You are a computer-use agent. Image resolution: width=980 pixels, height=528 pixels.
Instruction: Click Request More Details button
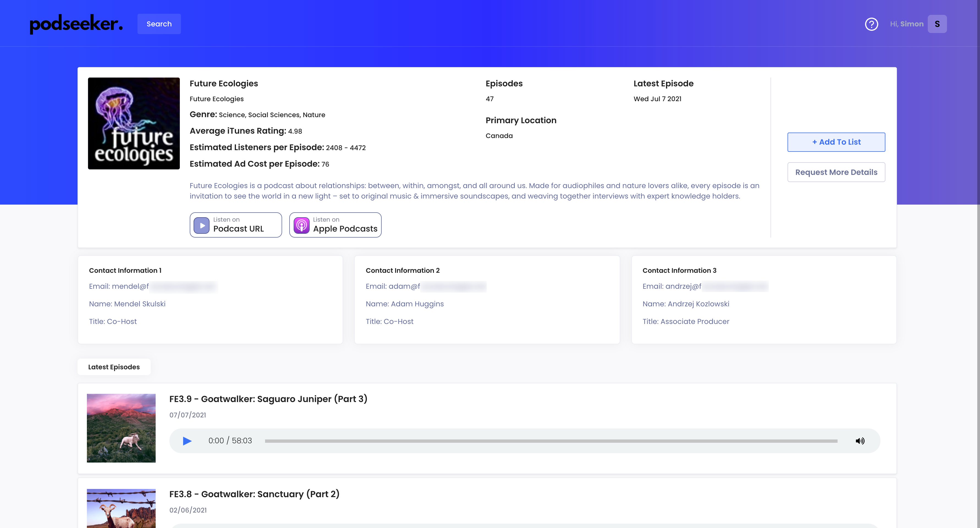click(x=836, y=172)
